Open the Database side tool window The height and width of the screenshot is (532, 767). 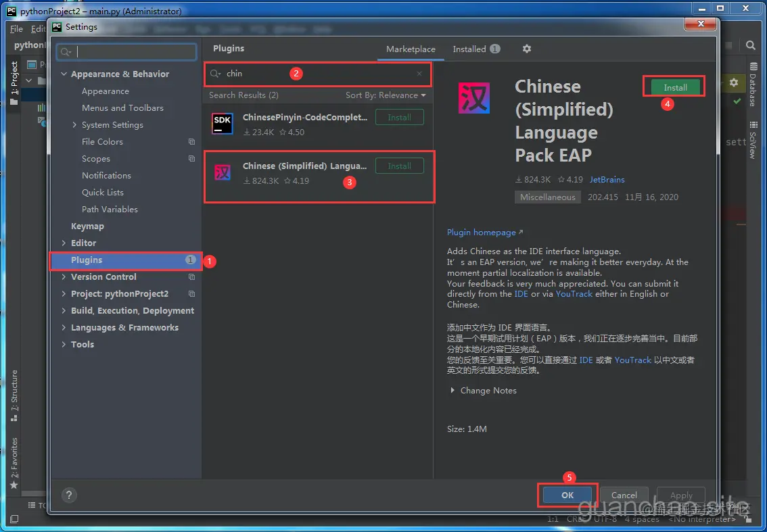(x=752, y=84)
